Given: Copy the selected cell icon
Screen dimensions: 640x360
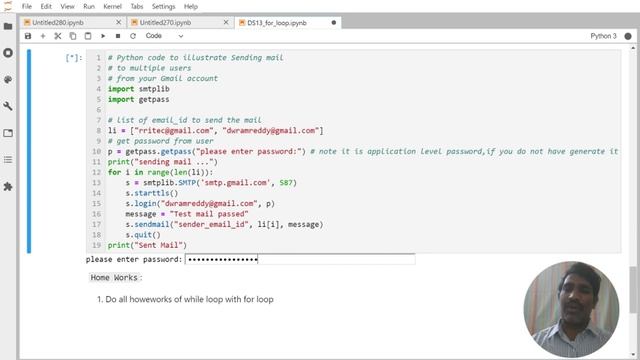Looking at the screenshot, I should pos(73,36).
